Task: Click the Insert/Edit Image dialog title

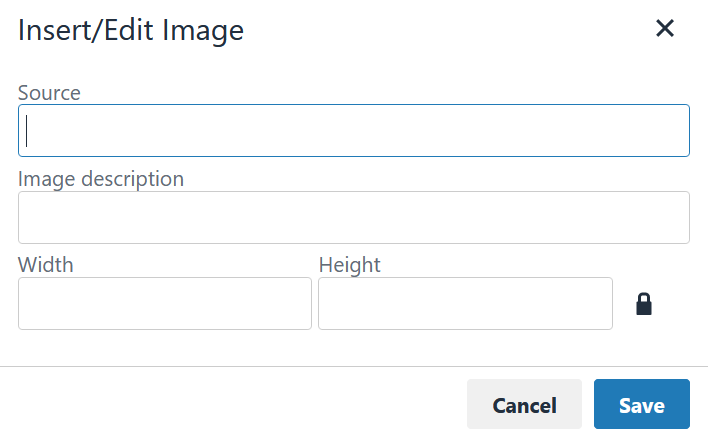Action: point(131,31)
